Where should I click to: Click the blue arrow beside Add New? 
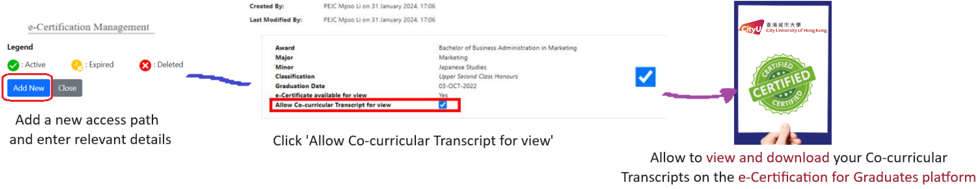click(218, 80)
